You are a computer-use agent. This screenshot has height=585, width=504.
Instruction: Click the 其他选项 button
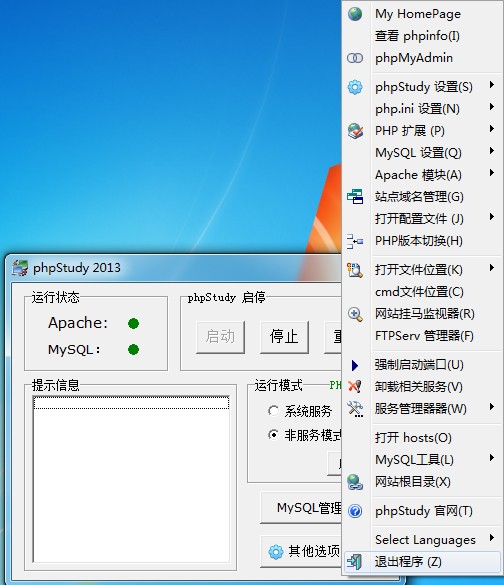[301, 552]
